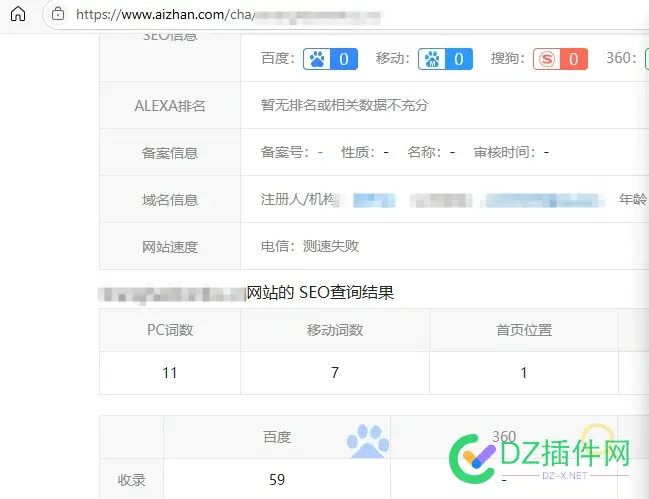Screen dimensions: 649x499
Task: Open Baidu 收录 count 59
Action: tap(277, 480)
